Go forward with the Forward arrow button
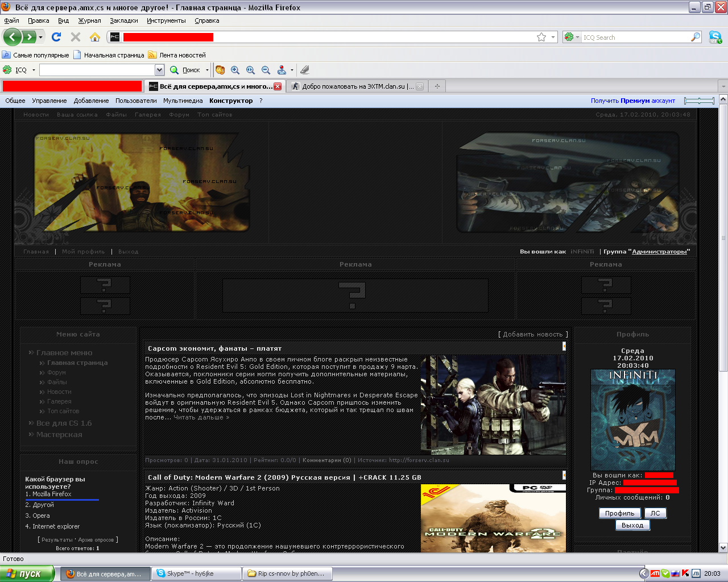The width and height of the screenshot is (728, 582). click(x=28, y=37)
